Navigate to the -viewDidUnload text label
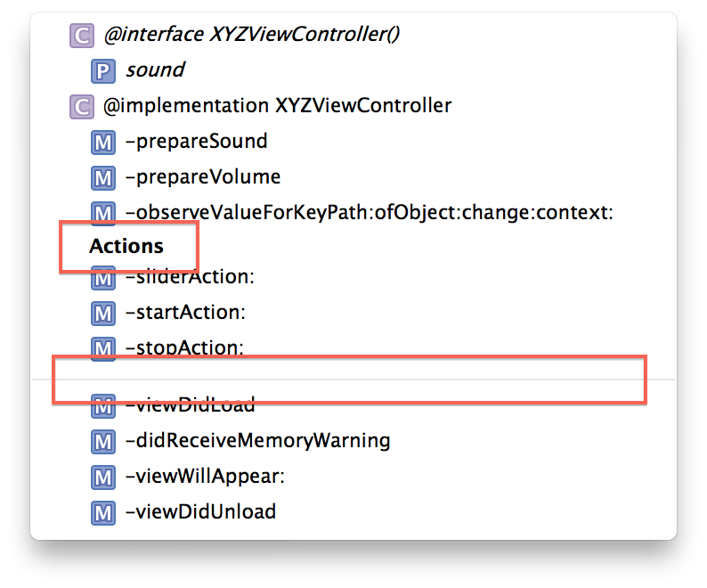The height and width of the screenshot is (588, 707). tap(201, 511)
